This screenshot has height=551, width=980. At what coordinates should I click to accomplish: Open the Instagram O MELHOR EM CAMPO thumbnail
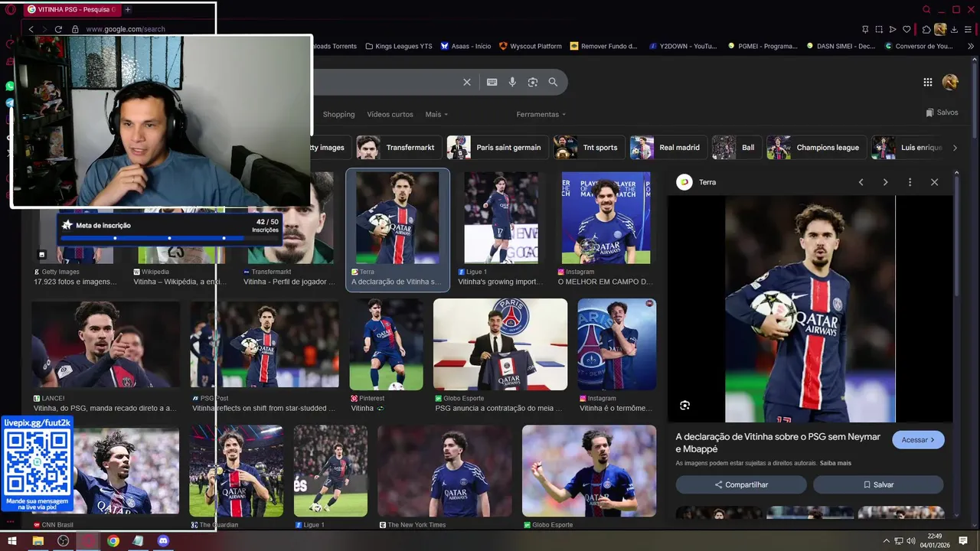click(x=606, y=218)
